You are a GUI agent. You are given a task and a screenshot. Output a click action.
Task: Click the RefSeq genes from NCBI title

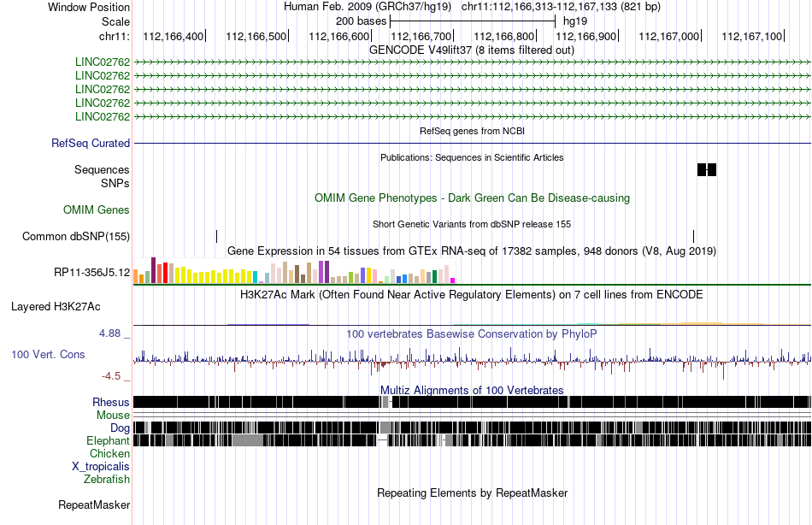click(x=472, y=131)
